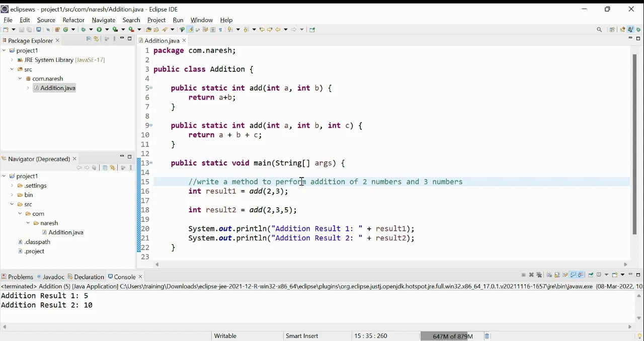Viewport: 644px width, 341px height.
Task: Run the program with the green Run icon
Action: click(x=99, y=30)
